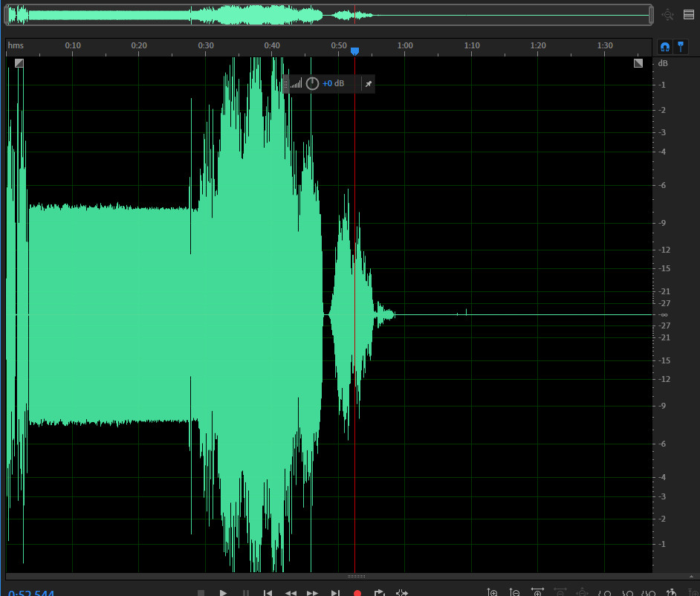The width and height of the screenshot is (700, 596).
Task: Pause playback with the Pause button
Action: tap(245, 593)
